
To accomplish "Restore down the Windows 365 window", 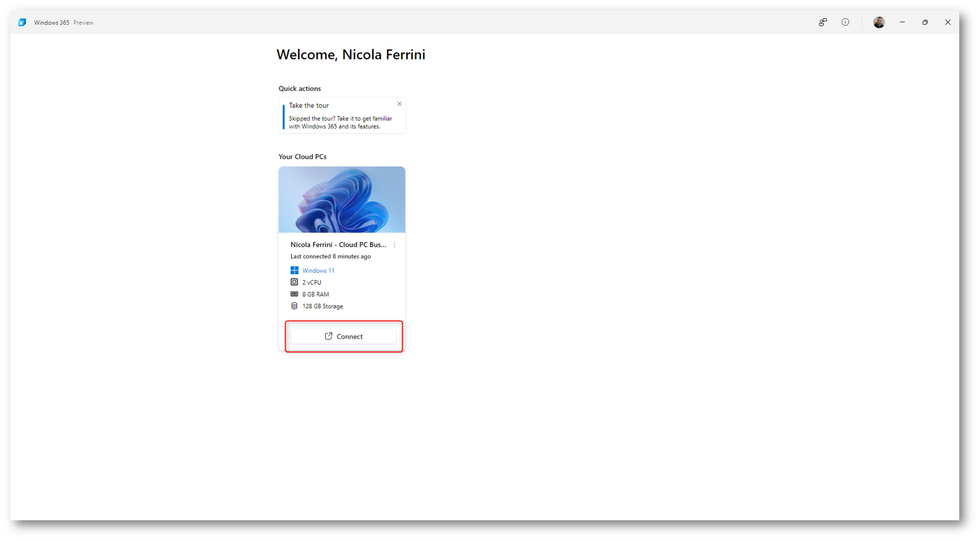I will coord(925,22).
